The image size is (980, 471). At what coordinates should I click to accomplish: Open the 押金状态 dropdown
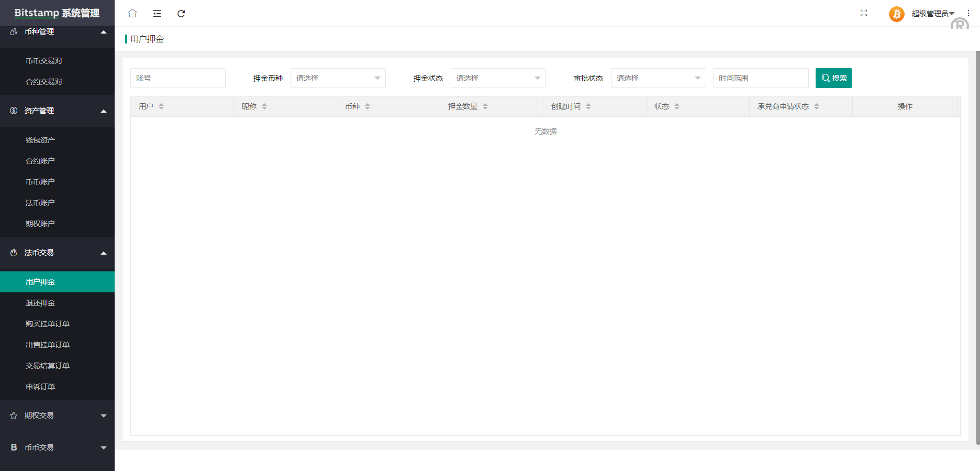click(x=498, y=78)
